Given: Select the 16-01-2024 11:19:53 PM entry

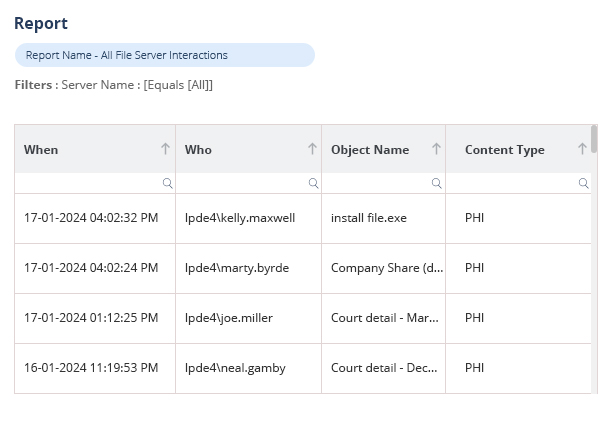Looking at the screenshot, I should 91,368.
